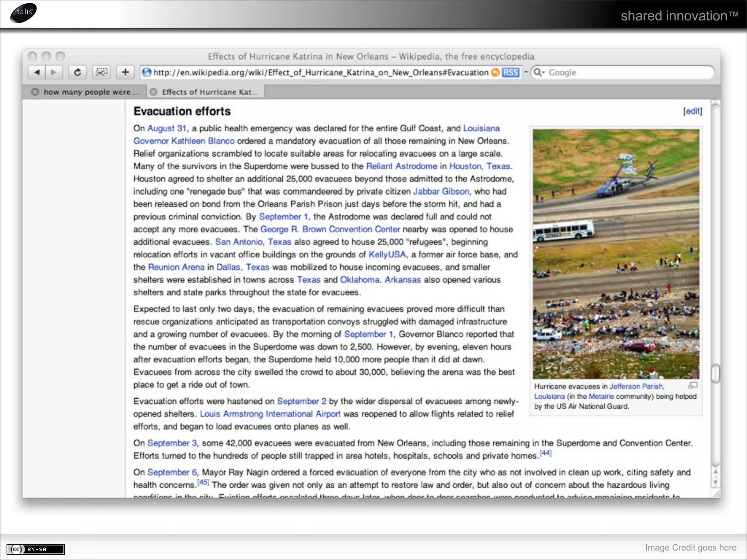Click the talis logo on slide
Screen dimensions: 747x560
pos(24,13)
